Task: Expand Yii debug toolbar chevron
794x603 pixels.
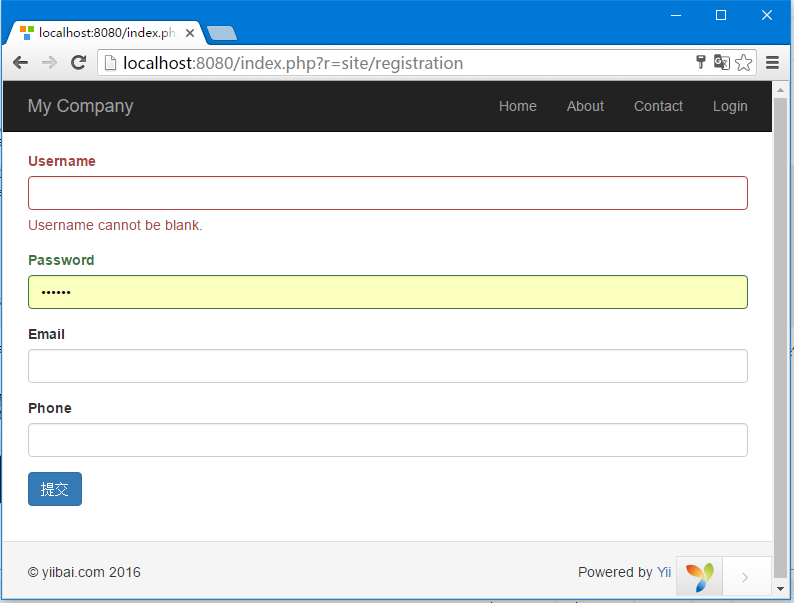Action: [745, 577]
